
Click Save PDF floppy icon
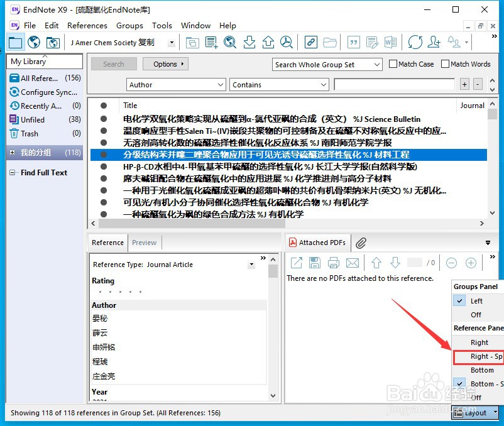[315, 263]
